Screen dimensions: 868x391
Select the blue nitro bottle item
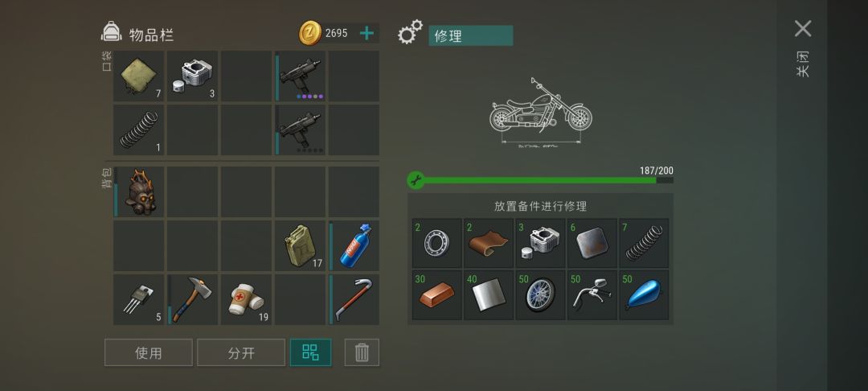[x=354, y=246]
